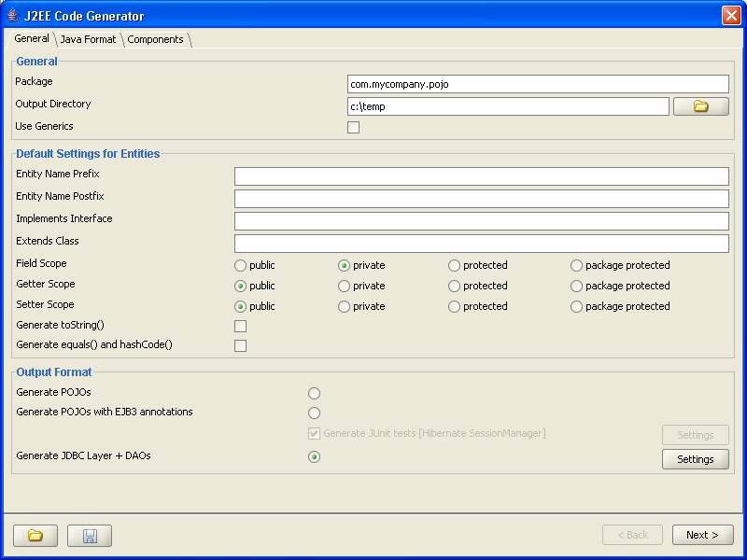The width and height of the screenshot is (747, 560).
Task: Close the J2EE Code Generator window
Action: tap(731, 15)
